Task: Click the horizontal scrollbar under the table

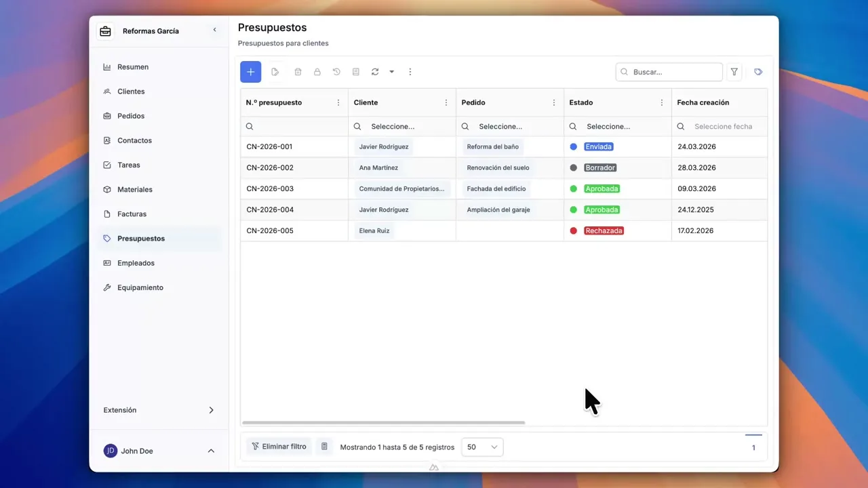Action: click(x=383, y=423)
